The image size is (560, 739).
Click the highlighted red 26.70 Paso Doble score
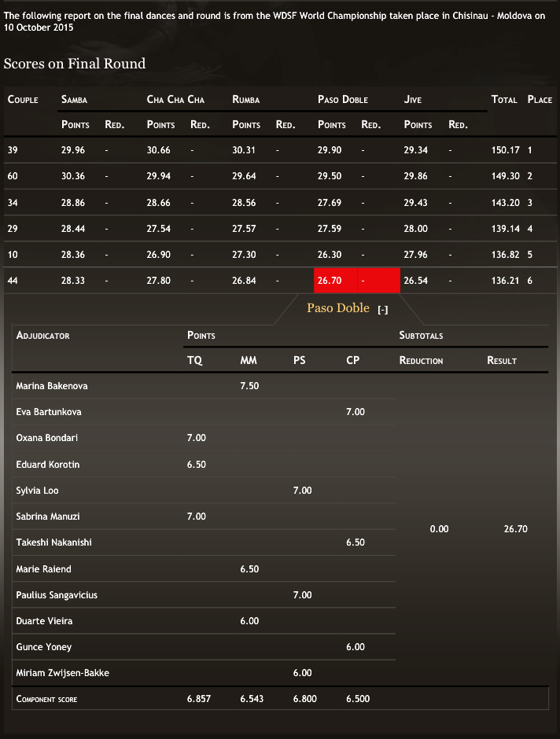pyautogui.click(x=329, y=281)
